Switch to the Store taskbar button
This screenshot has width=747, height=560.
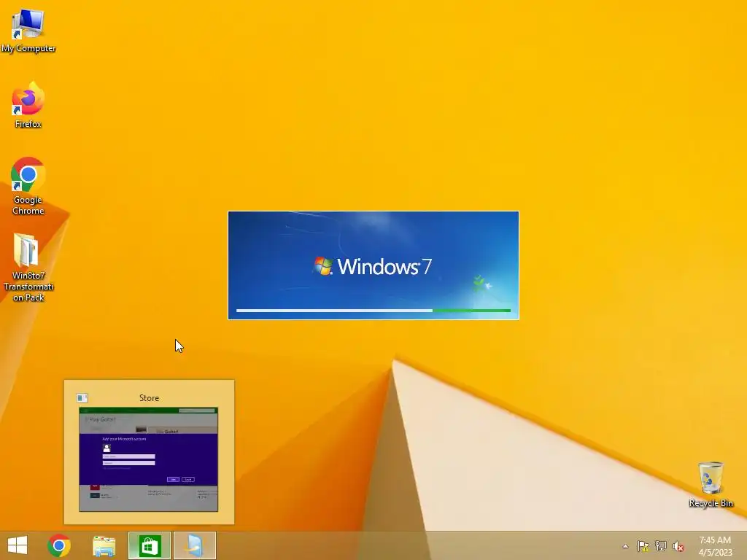[x=149, y=545]
